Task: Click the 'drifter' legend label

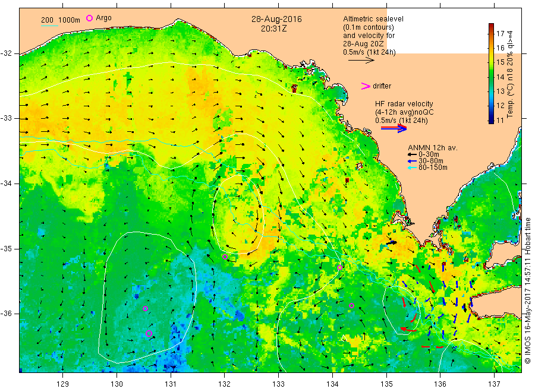Action: point(382,86)
